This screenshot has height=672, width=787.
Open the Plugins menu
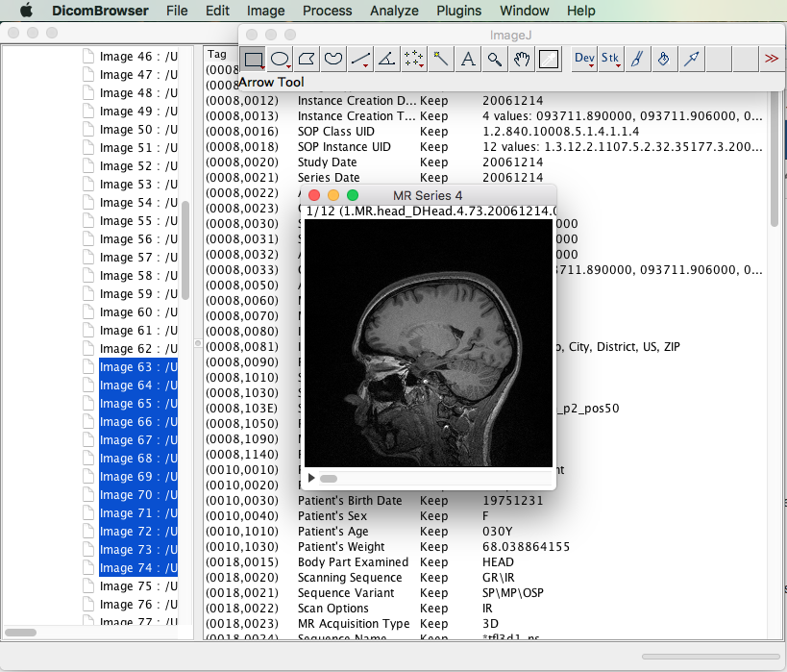click(458, 11)
